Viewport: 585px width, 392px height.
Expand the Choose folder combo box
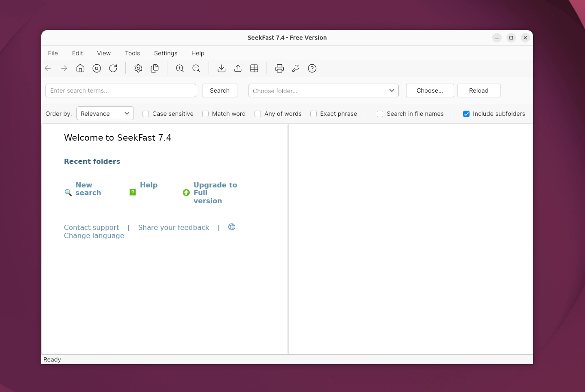(x=324, y=90)
